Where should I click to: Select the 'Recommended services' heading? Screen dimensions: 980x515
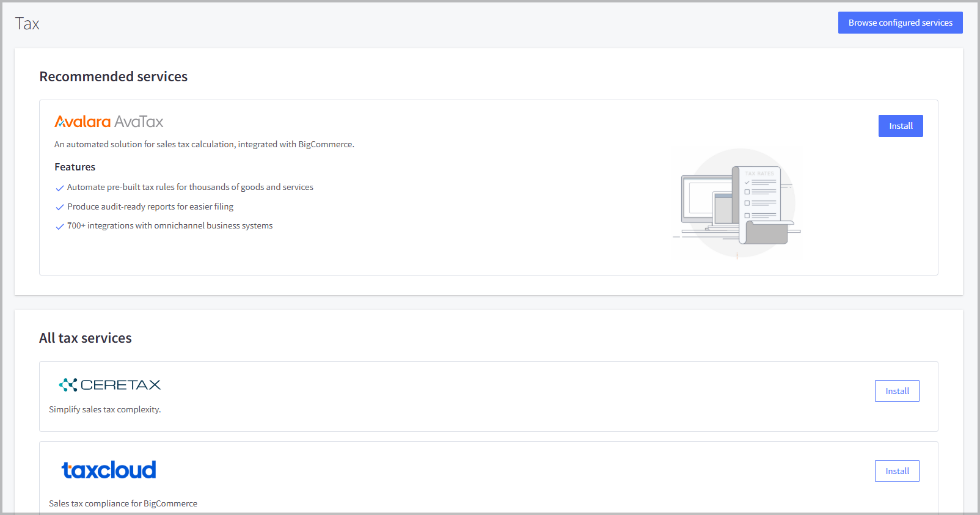click(114, 76)
